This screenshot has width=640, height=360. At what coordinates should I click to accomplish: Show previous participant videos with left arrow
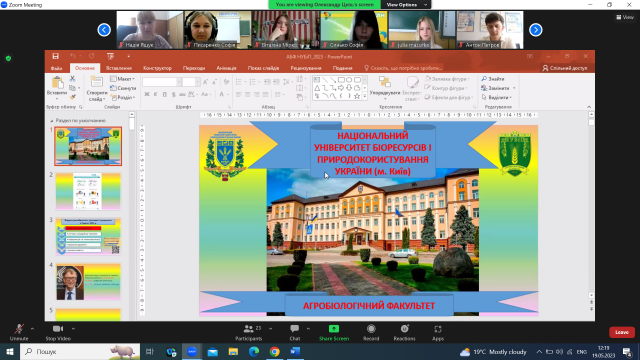coord(104,30)
